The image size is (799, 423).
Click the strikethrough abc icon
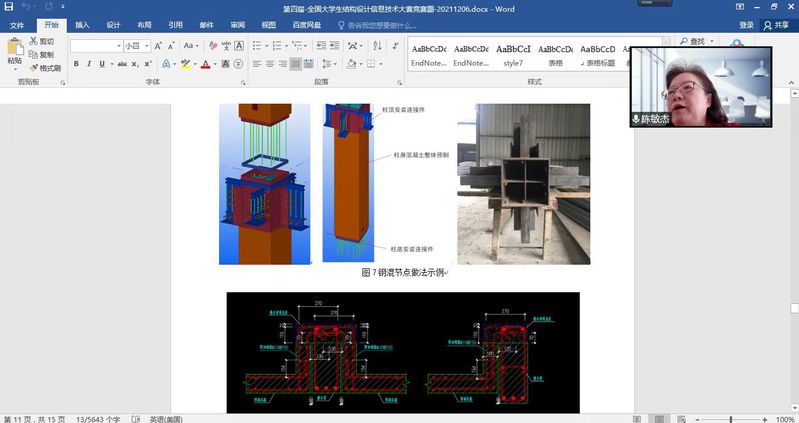[121, 64]
